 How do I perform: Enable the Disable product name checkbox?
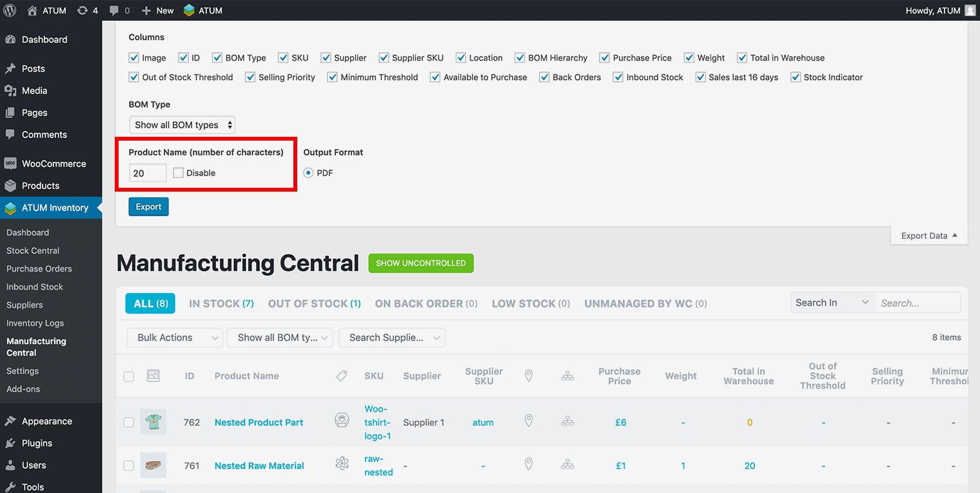coord(179,173)
